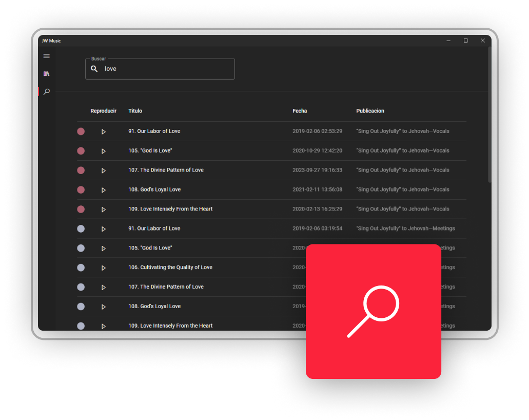Image resolution: width=529 pixels, height=420 pixels.
Task: Maximize the JW Music window
Action: pos(465,41)
